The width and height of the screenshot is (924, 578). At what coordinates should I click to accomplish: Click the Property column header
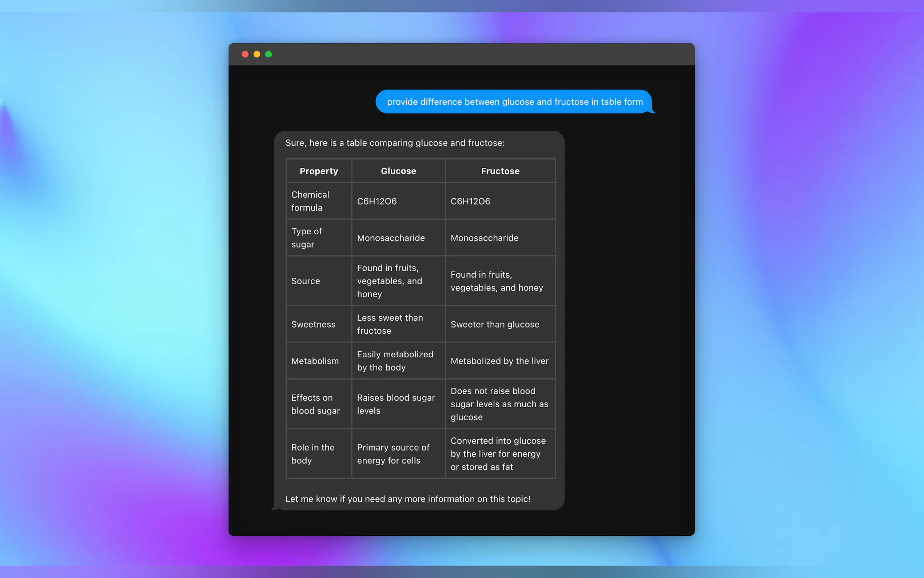click(x=319, y=171)
